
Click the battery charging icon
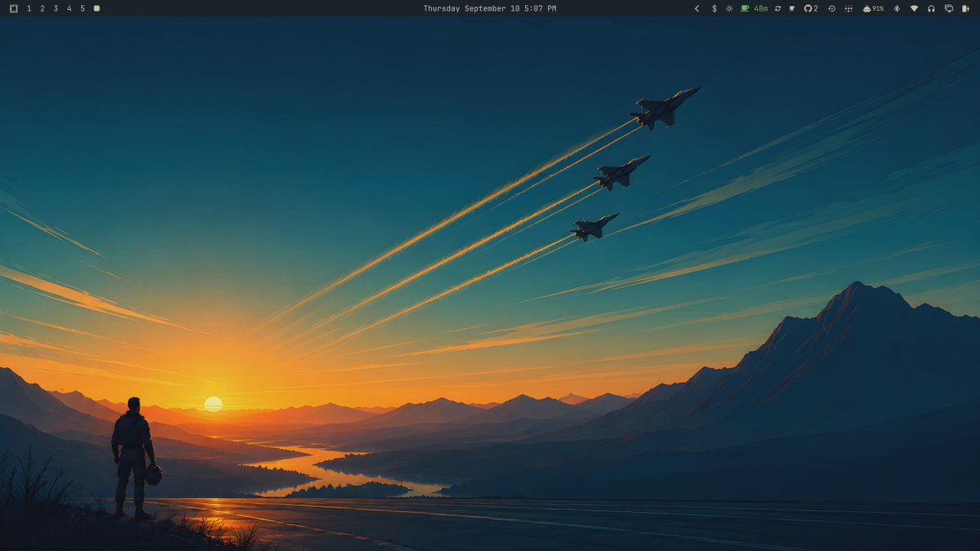pos(965,8)
